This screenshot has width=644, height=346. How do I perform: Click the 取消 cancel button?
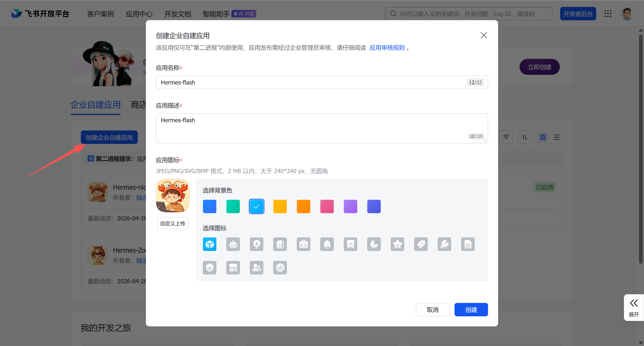[x=433, y=310]
